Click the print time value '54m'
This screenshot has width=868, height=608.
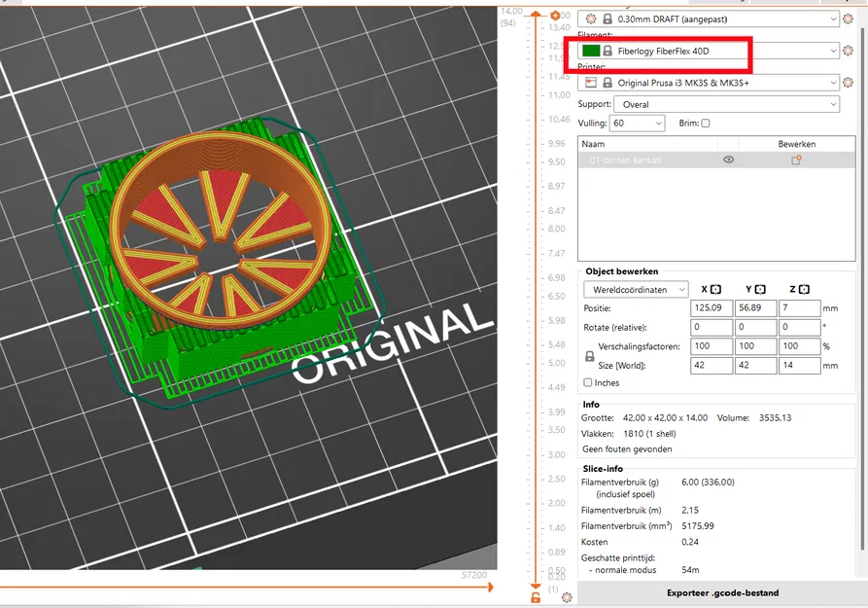pyautogui.click(x=690, y=570)
